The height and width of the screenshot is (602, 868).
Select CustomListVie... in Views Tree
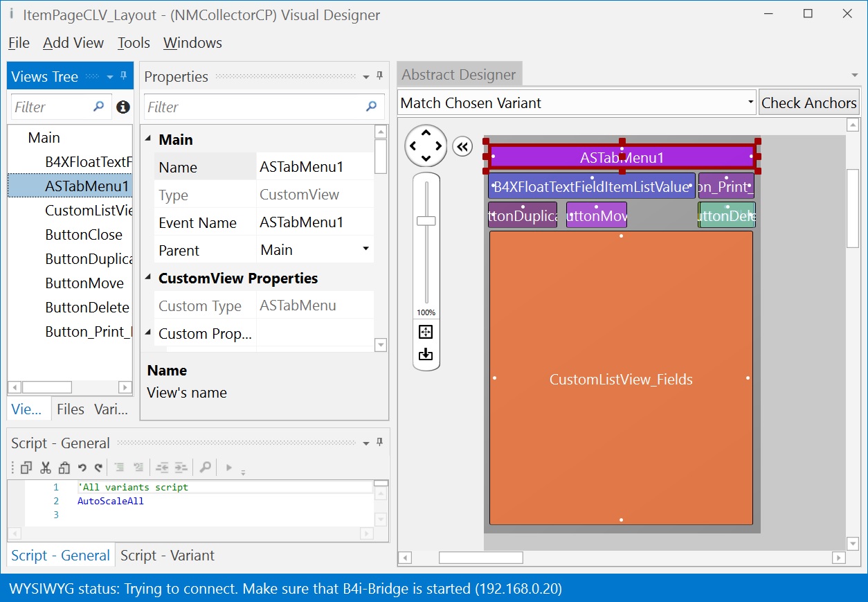[x=88, y=211]
